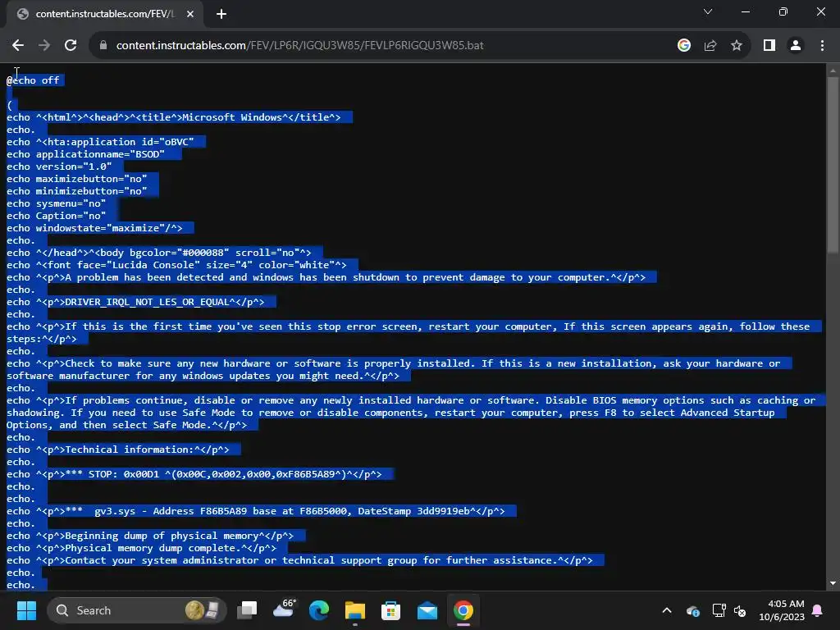
Task: Click the 'echo applicationname="BSOD"' line
Action: click(x=85, y=154)
